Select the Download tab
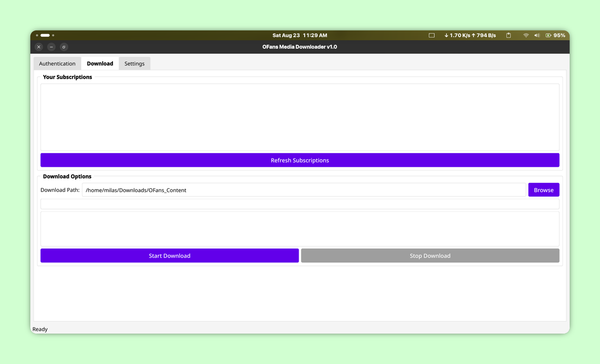Image resolution: width=600 pixels, height=364 pixels. coord(100,64)
